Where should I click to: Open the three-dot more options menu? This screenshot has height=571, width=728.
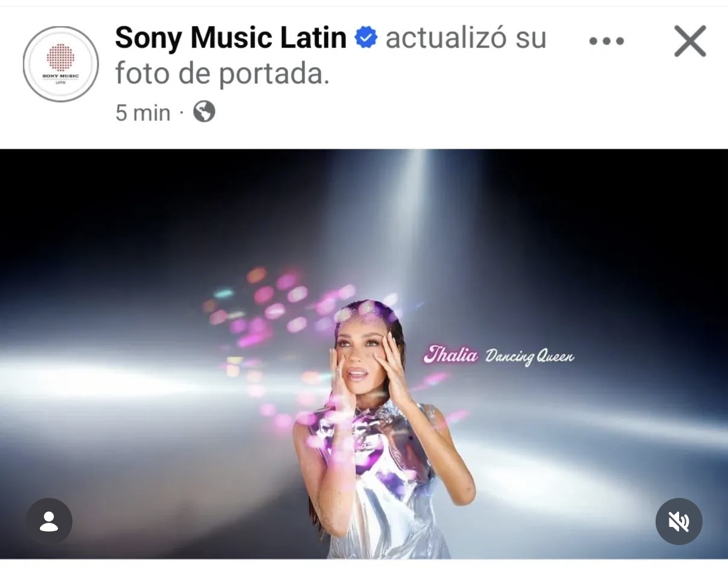pyautogui.click(x=606, y=42)
